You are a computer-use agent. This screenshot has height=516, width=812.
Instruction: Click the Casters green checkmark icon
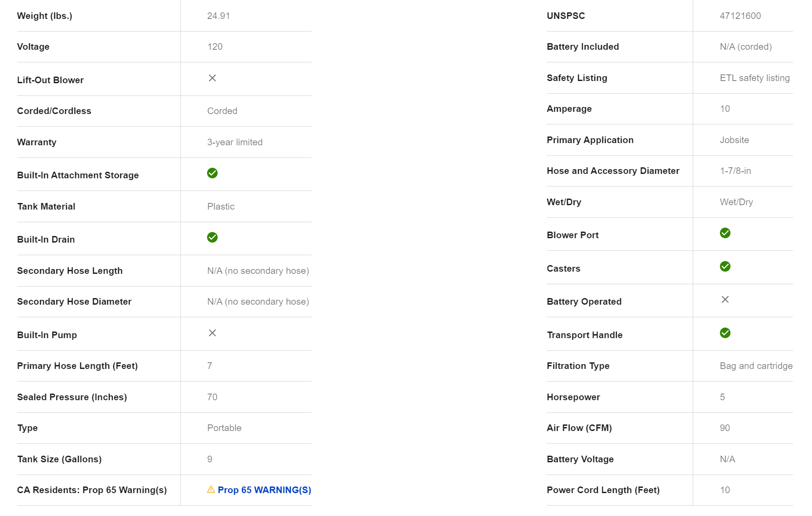[725, 266]
